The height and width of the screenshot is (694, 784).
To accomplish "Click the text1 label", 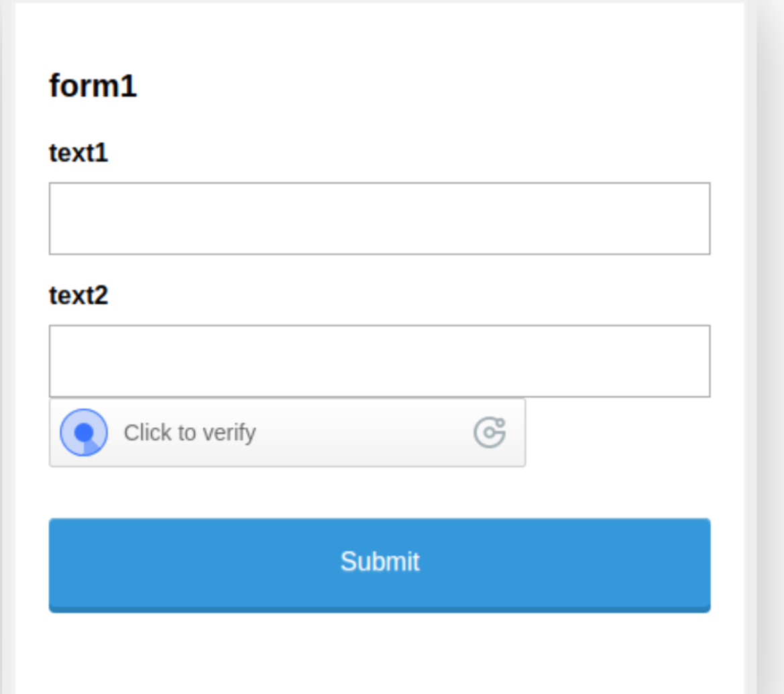I will [x=78, y=154].
